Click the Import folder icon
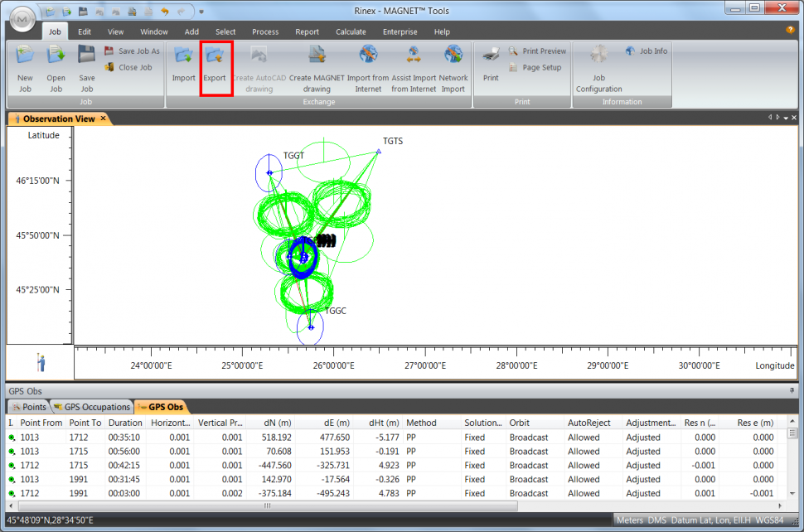The width and height of the screenshot is (804, 532). pos(183,55)
